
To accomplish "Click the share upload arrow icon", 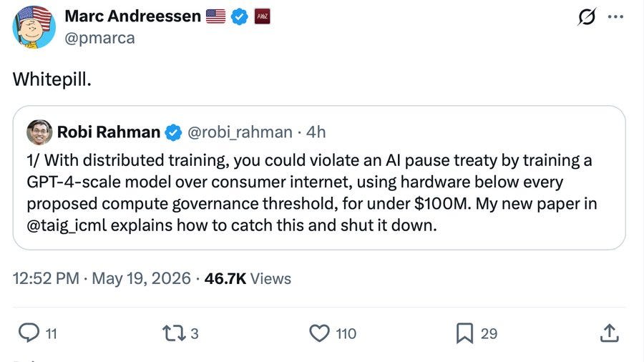I will (x=609, y=333).
